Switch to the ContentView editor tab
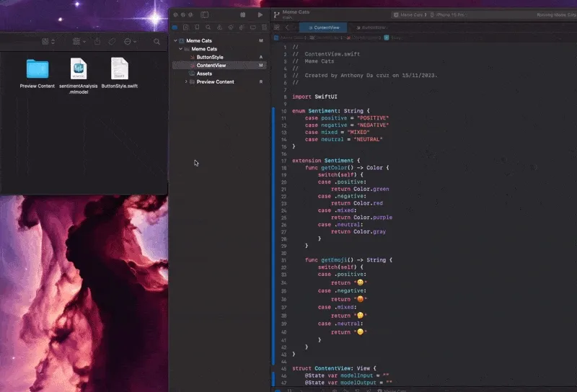577x392 pixels. (326, 27)
